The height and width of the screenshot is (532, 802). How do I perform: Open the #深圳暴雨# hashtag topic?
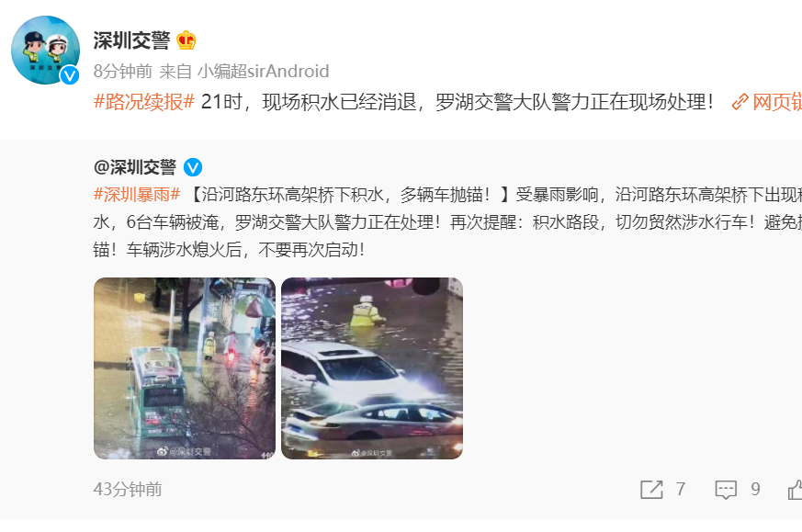137,195
